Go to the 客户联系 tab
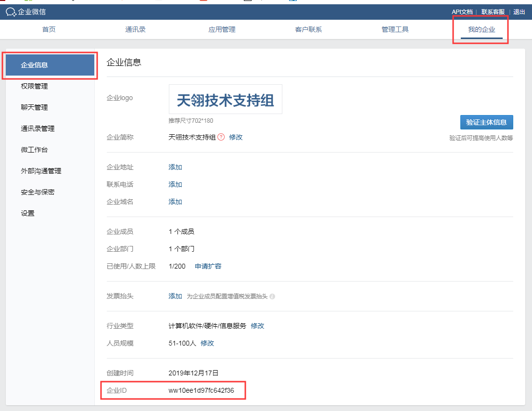 click(x=308, y=30)
